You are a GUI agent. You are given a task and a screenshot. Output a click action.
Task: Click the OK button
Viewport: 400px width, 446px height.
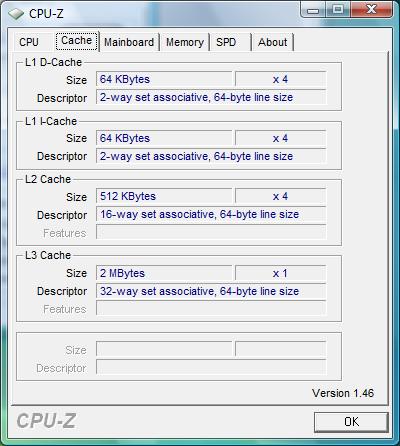(x=351, y=422)
